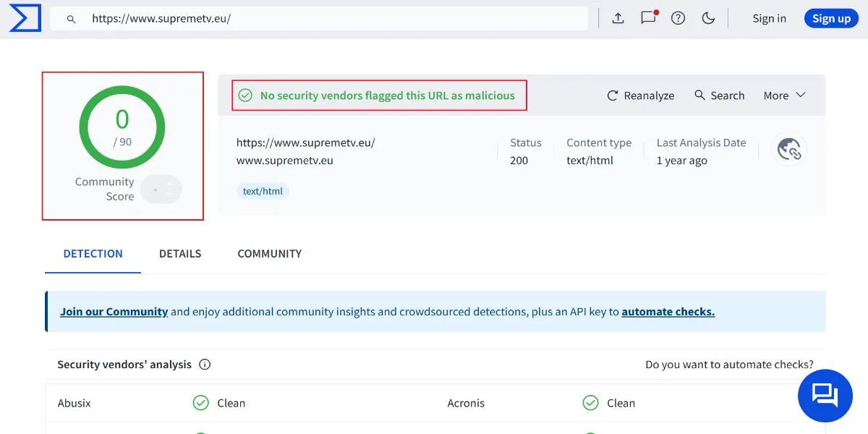Click the search magnifier in URL bar
The width and height of the screenshot is (868, 434).
[71, 20]
